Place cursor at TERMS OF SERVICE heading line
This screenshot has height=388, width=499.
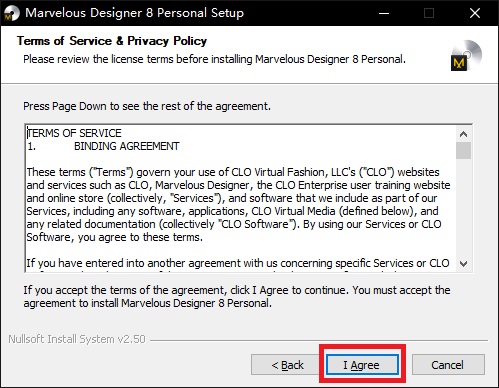[74, 133]
